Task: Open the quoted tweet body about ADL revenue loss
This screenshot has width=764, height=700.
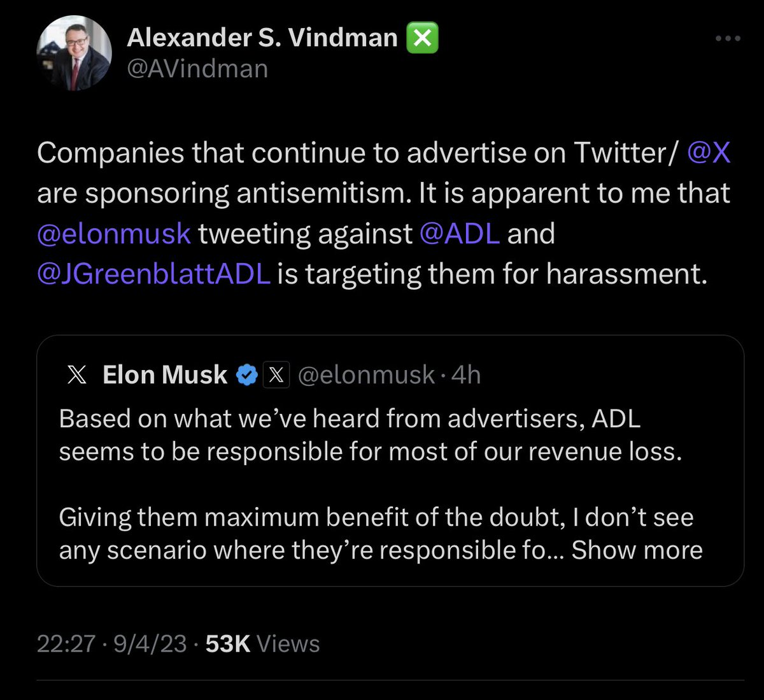Action: (369, 434)
